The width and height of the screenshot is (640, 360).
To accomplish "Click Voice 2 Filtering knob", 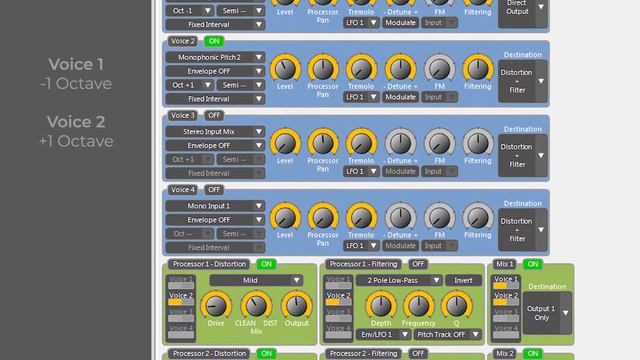I will point(478,69).
